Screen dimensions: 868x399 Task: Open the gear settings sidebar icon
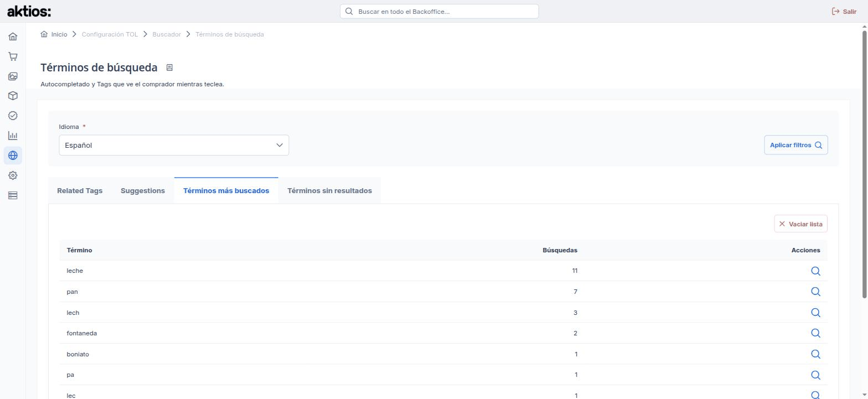(13, 175)
